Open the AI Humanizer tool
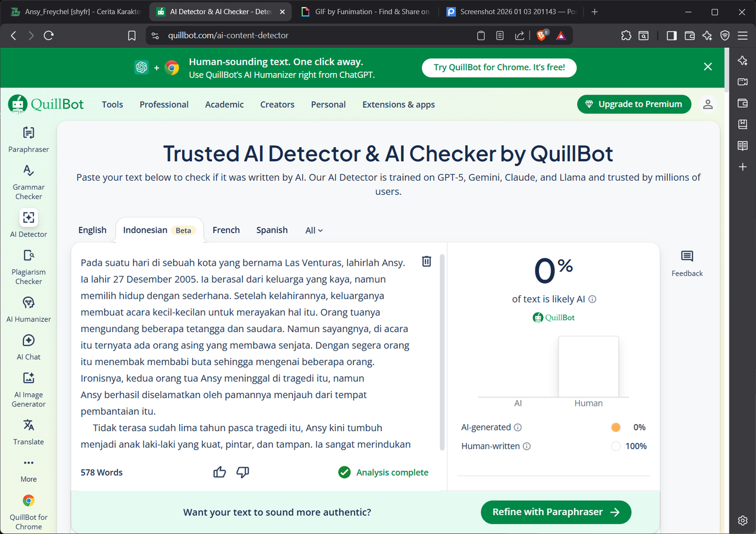 28,310
